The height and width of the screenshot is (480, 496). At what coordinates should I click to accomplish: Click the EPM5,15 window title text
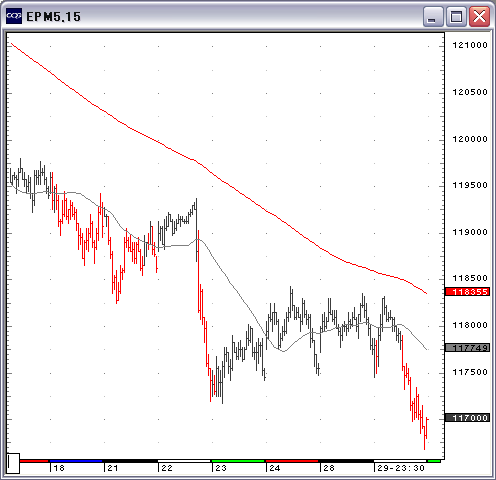(53, 17)
